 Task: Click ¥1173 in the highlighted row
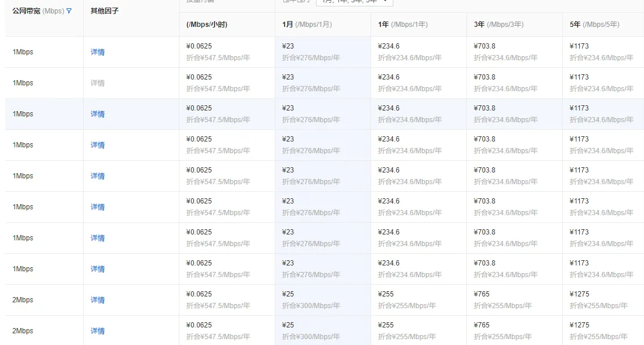pos(579,108)
